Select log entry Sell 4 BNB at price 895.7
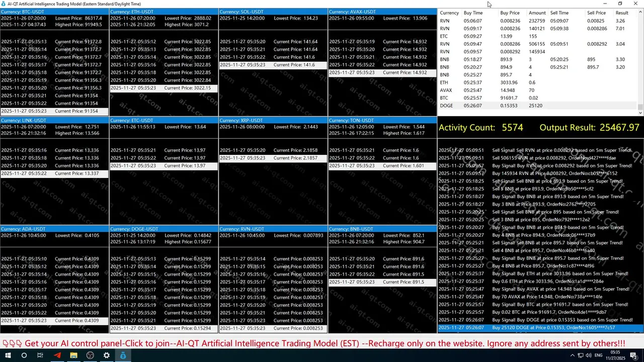Screen dimensions: 644x362 pos(540,250)
